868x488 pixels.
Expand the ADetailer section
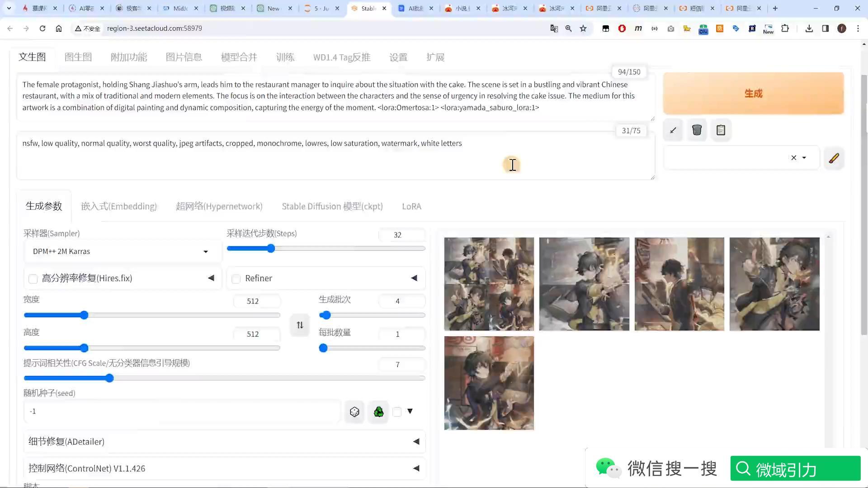coord(224,441)
